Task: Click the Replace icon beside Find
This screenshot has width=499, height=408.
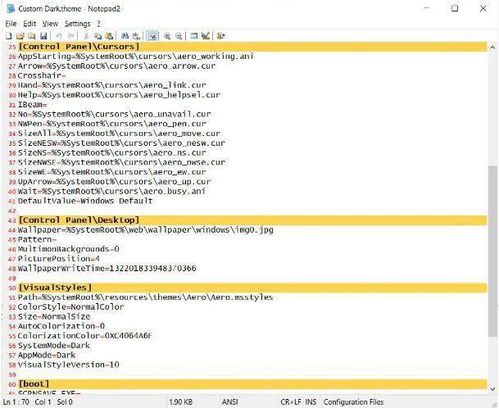Action: [136, 36]
